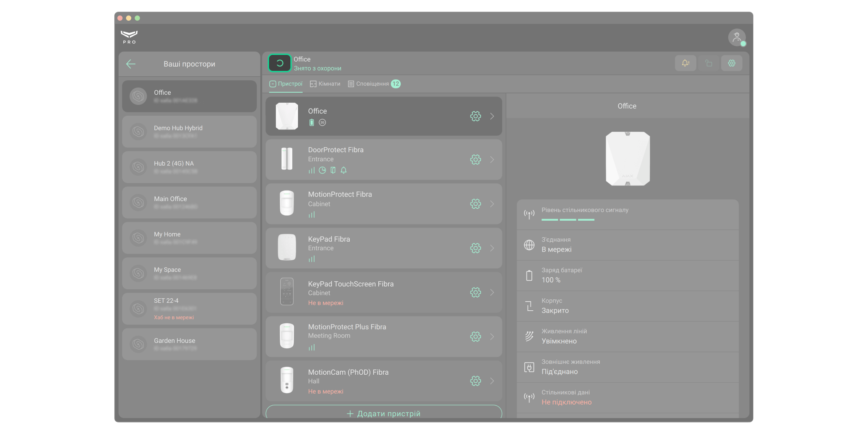Expand the MotionProtect Plus Fibra chevron
Viewport: 868px width, 434px height.
(492, 337)
